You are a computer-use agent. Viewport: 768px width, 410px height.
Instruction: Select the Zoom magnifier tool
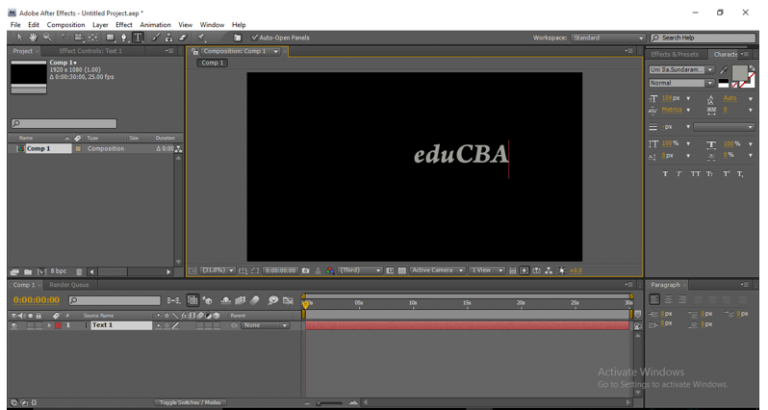tap(47, 37)
